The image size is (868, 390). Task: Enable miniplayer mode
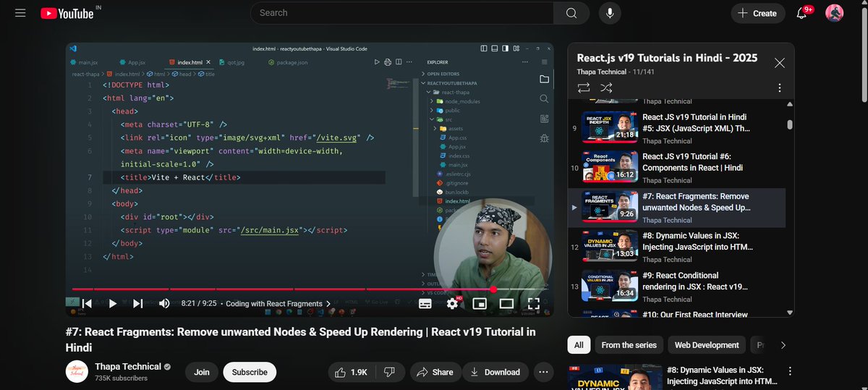(x=479, y=304)
